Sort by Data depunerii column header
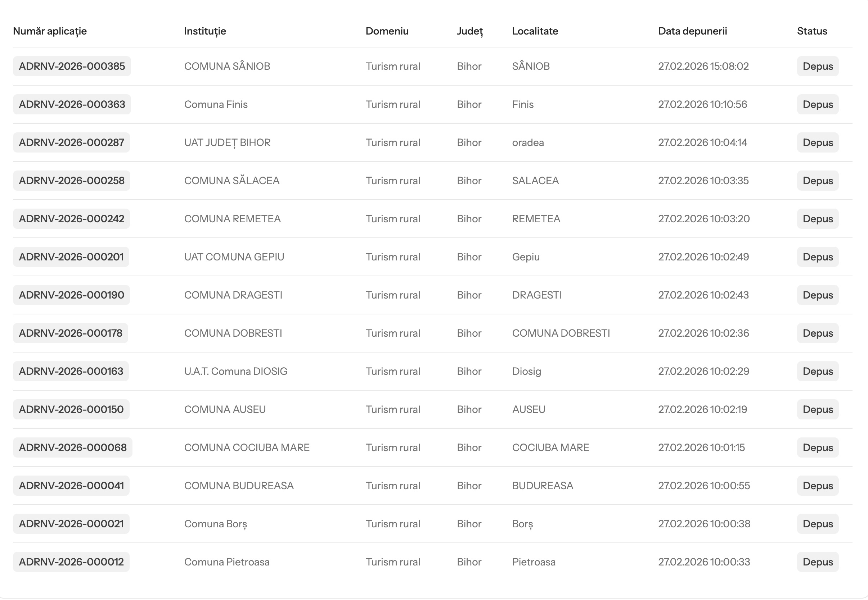 692,31
